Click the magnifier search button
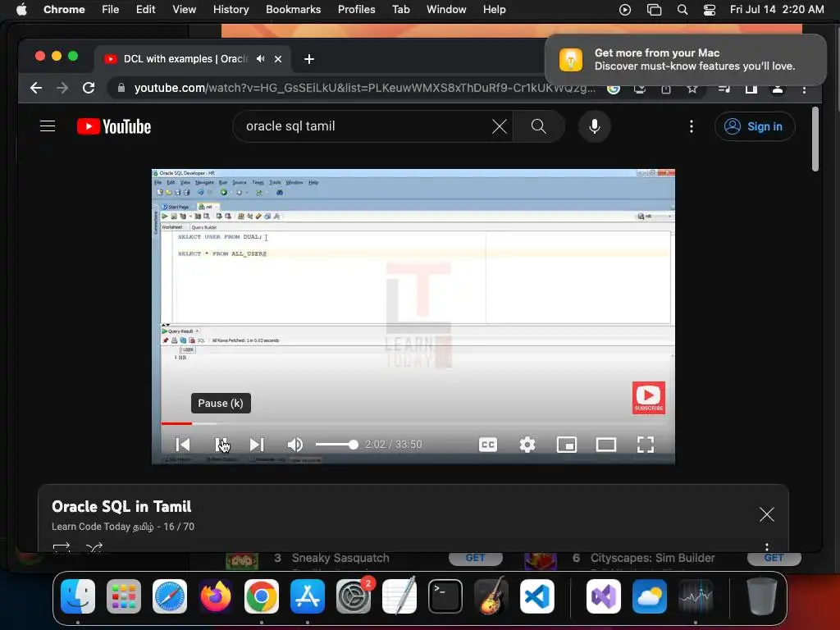The height and width of the screenshot is (630, 840). 538,126
